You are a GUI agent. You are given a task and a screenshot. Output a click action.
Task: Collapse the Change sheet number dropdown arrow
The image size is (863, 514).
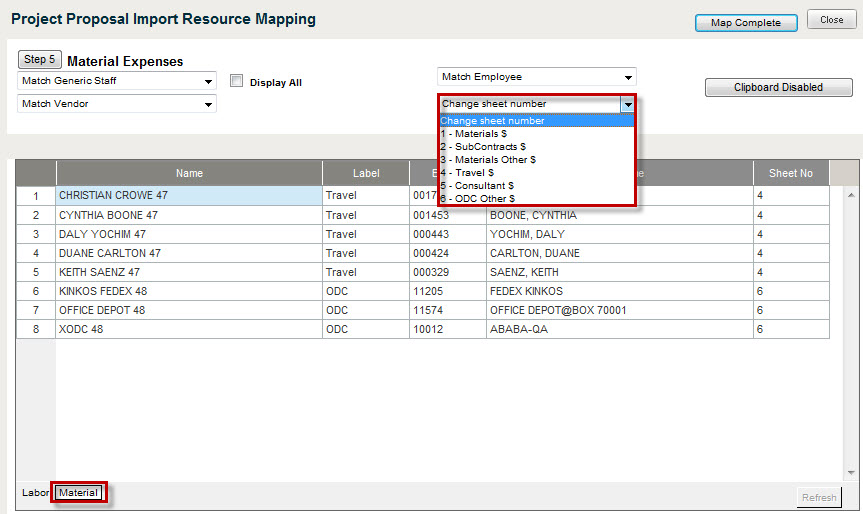tap(627, 104)
